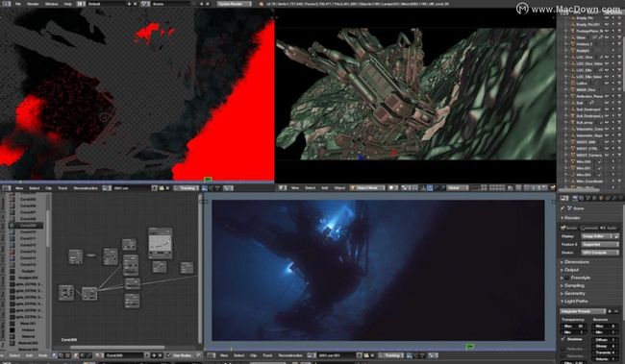Open the Object menu in 3D viewport header
625x364 pixels.
coord(339,187)
